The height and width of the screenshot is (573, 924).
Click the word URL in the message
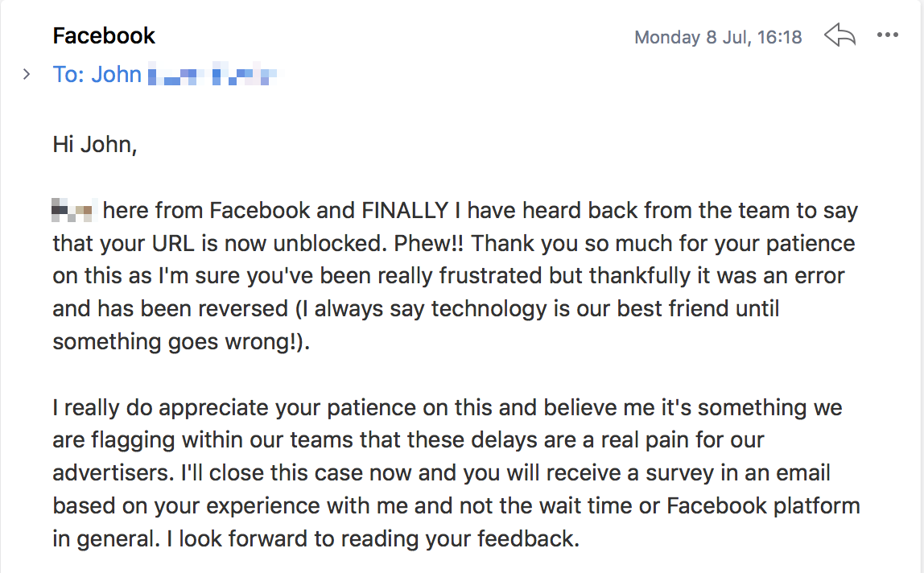pos(173,244)
